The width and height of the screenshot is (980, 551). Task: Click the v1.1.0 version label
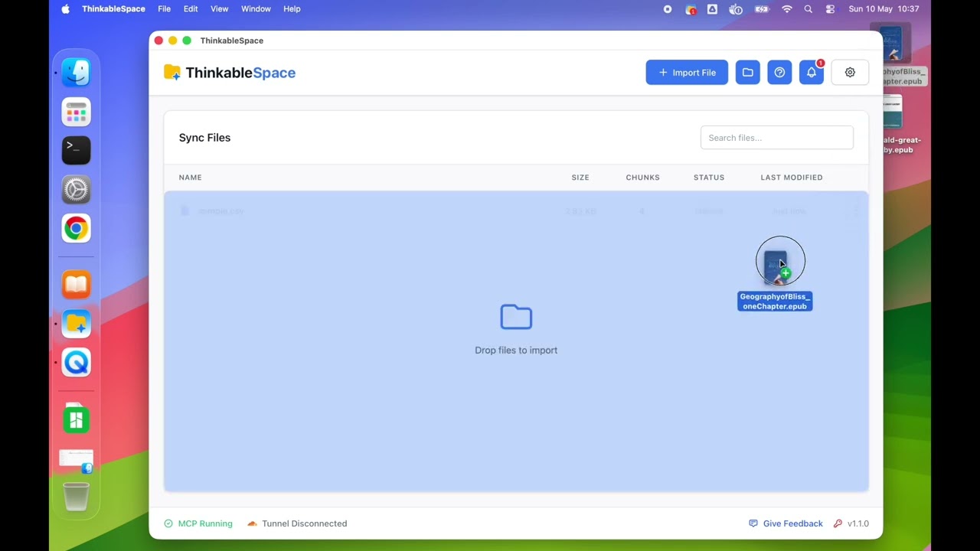[x=858, y=523]
